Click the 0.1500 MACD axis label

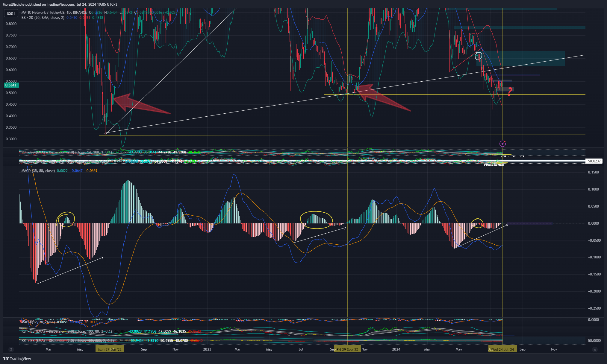pyautogui.click(x=593, y=172)
